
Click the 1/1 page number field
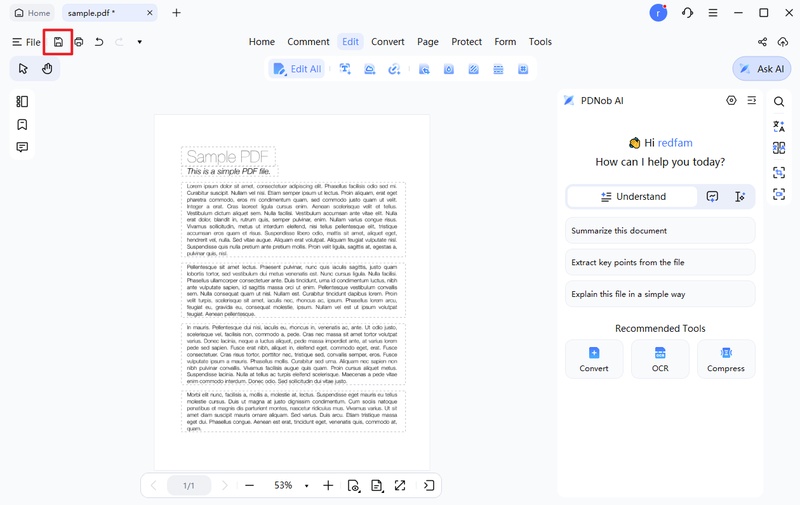pos(189,486)
